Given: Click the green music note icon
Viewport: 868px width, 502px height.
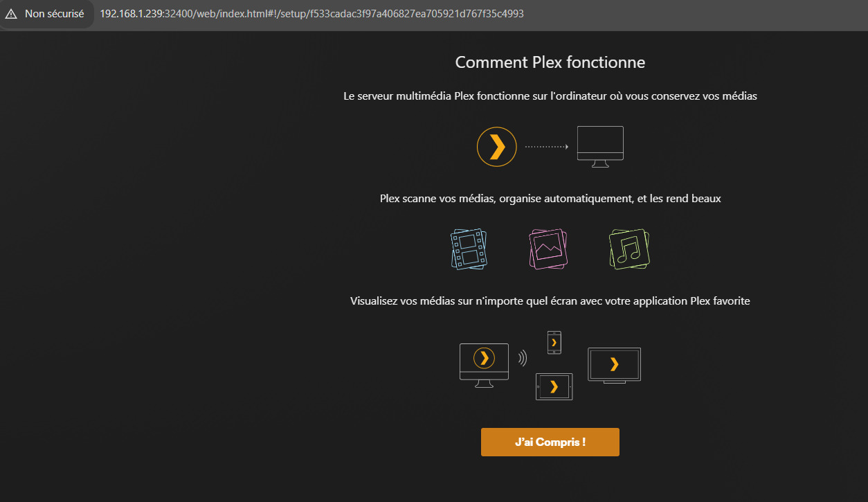Looking at the screenshot, I should pos(629,249).
